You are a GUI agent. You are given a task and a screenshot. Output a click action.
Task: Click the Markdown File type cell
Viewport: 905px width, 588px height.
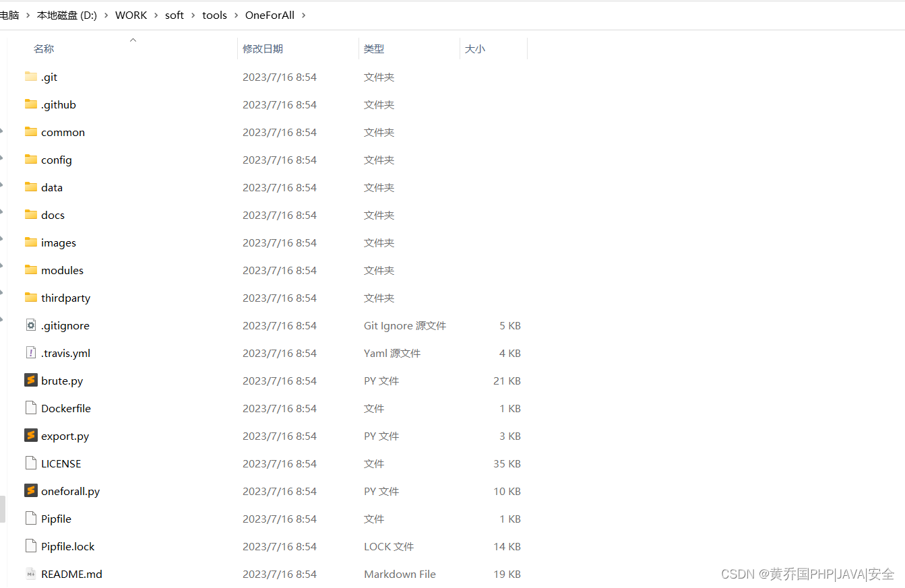click(x=400, y=574)
